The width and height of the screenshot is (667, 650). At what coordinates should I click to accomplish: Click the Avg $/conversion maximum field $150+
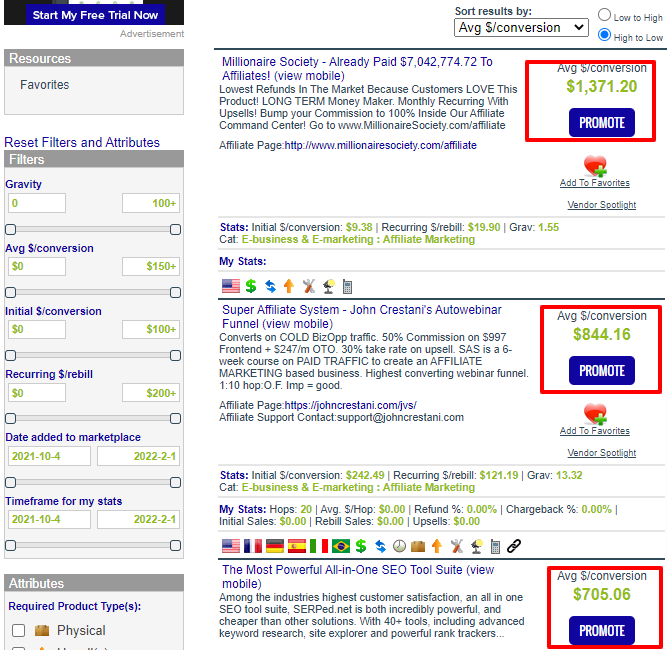[x=151, y=266]
